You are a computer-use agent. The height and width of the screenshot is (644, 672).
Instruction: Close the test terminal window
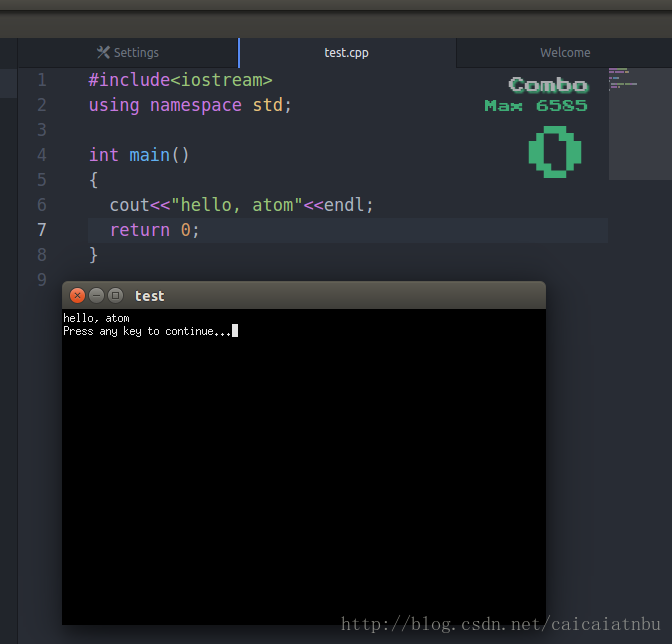[x=77, y=295]
